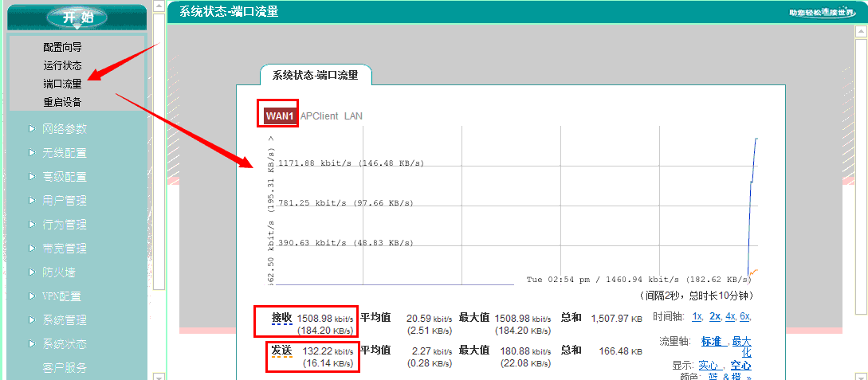Image resolution: width=868 pixels, height=380 pixels.
Task: Switch to the LAN traffic tab
Action: click(353, 116)
